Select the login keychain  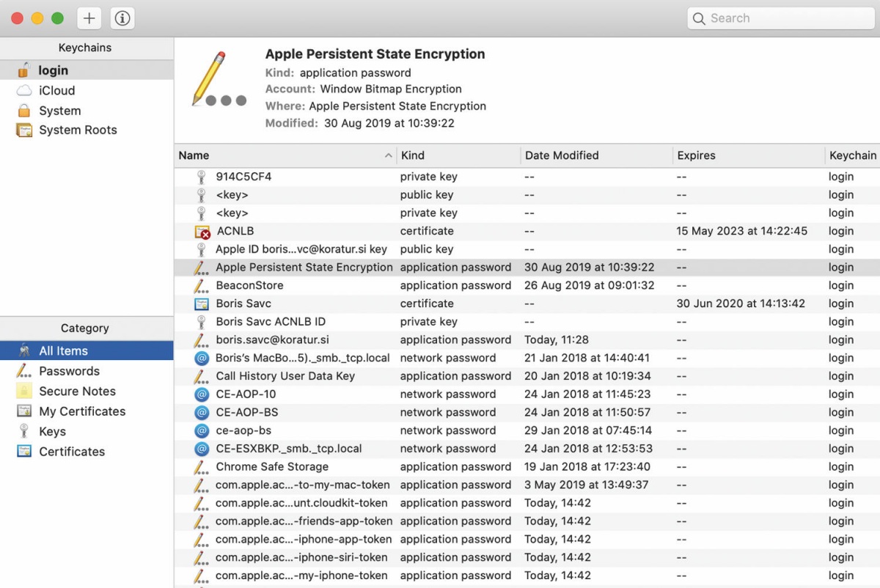click(87, 70)
